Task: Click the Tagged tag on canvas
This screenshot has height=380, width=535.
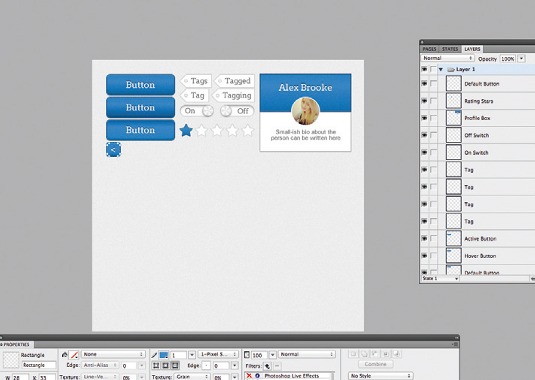Action: [x=235, y=81]
